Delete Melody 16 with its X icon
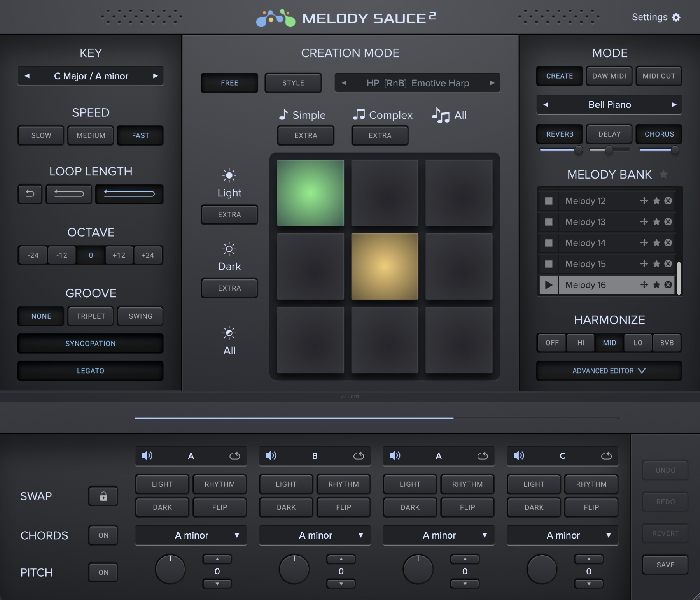 coord(668,285)
